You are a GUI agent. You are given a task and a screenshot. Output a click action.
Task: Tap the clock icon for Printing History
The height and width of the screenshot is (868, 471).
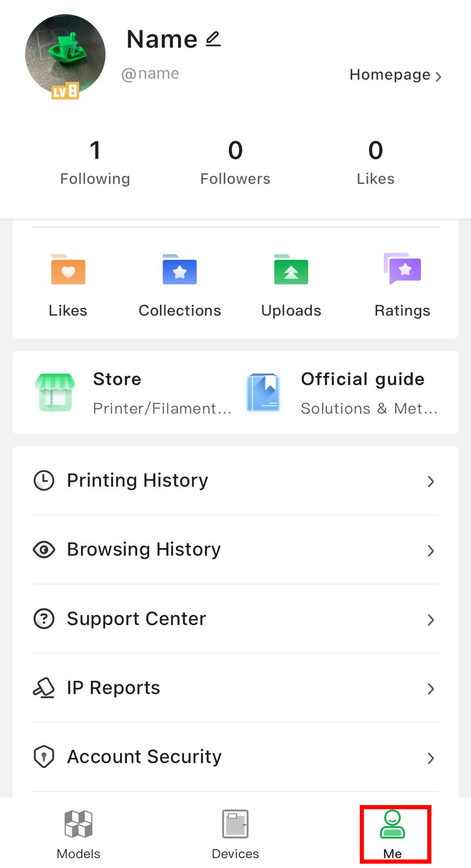(x=44, y=481)
